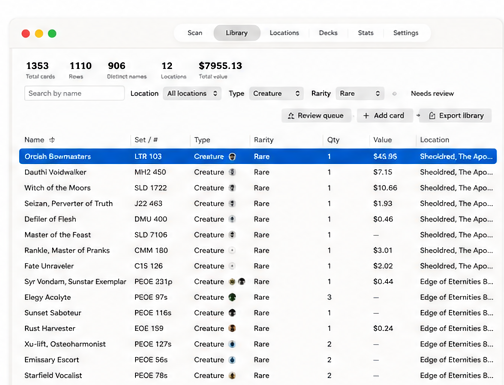Select the Dauthi Voidwalker row
Image resolution: width=504 pixels, height=385 pixels.
(258, 172)
